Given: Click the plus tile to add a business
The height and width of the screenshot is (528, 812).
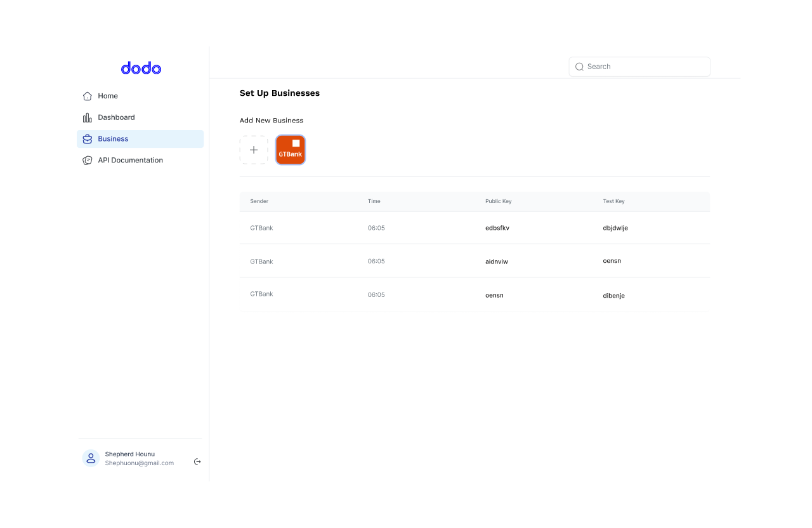Looking at the screenshot, I should (254, 150).
